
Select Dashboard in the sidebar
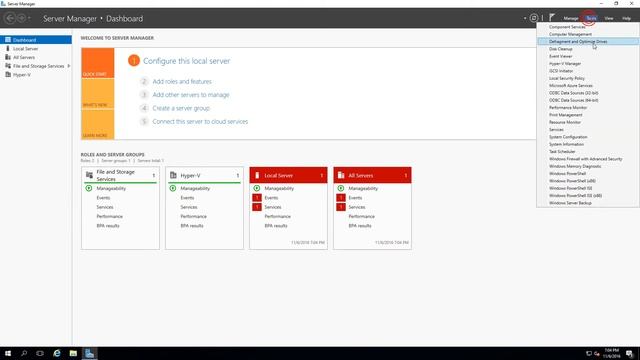pyautogui.click(x=36, y=40)
